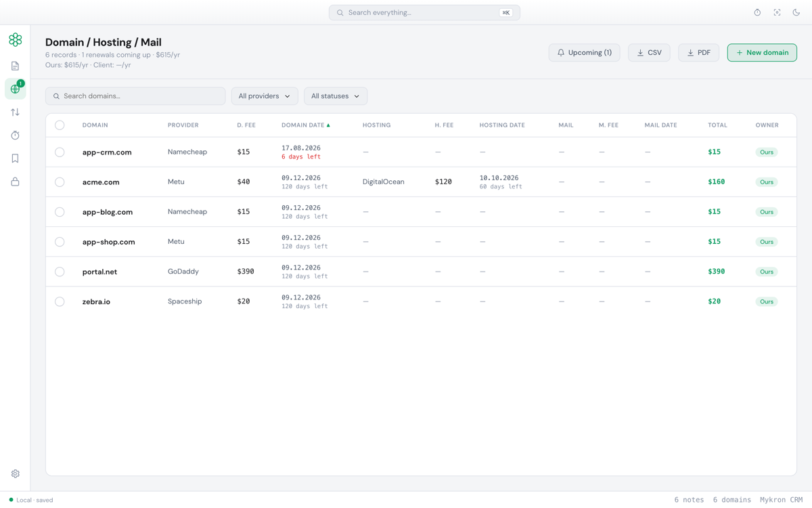
Task: Open the domains globe sidebar icon
Action: (15, 89)
